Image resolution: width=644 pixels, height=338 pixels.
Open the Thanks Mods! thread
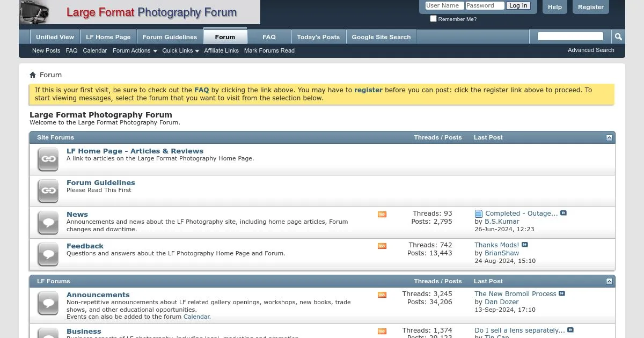click(x=497, y=245)
